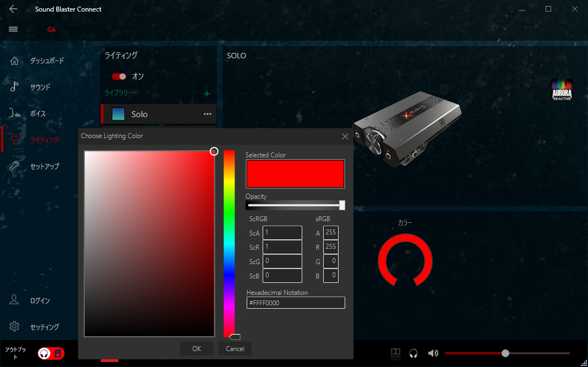
Task: Click the Sound Blaster G6 device image
Action: tap(407, 130)
